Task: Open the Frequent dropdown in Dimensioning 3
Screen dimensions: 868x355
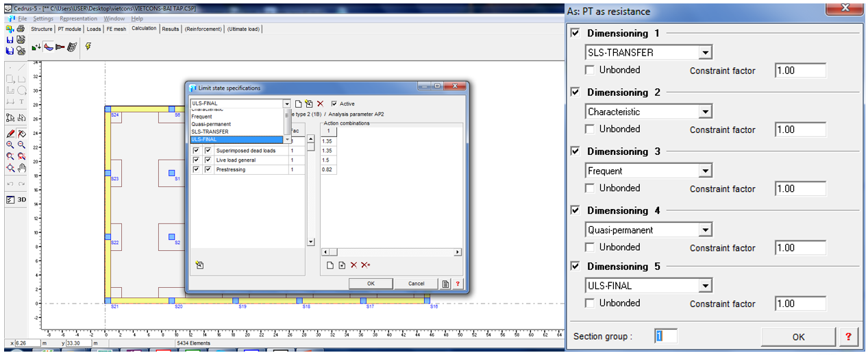Action: pos(705,171)
